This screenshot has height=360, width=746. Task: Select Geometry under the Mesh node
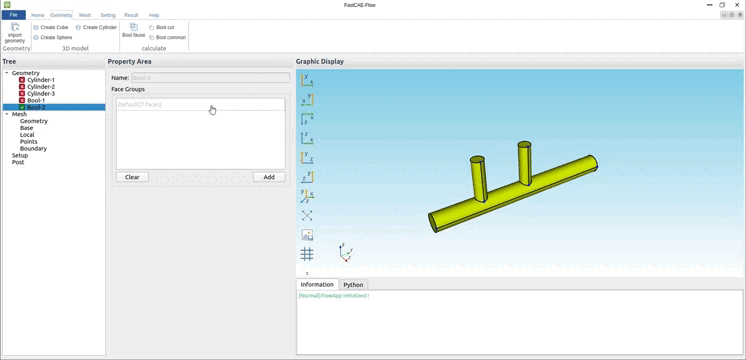pos(34,121)
